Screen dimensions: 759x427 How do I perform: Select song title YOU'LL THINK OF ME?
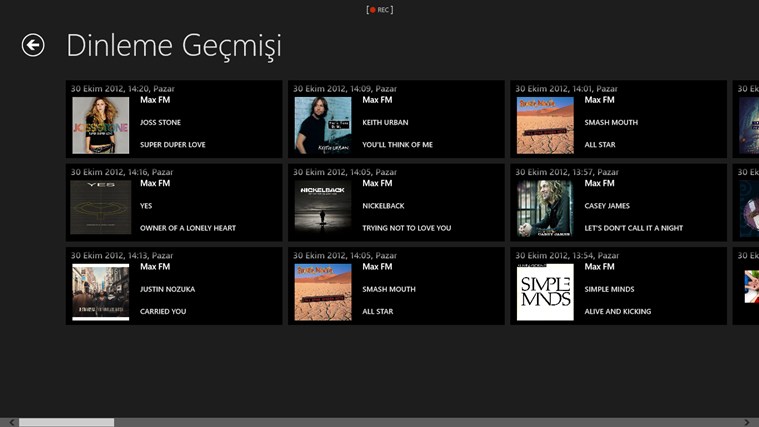pos(397,145)
